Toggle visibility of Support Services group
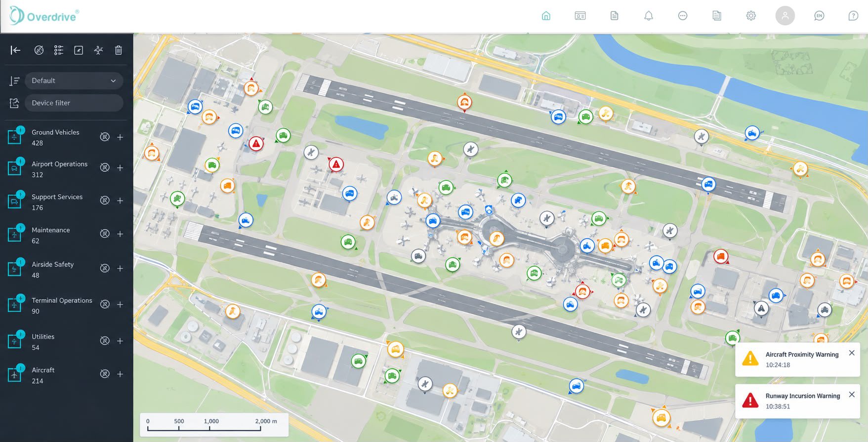Image resolution: width=868 pixels, height=442 pixels. click(105, 201)
